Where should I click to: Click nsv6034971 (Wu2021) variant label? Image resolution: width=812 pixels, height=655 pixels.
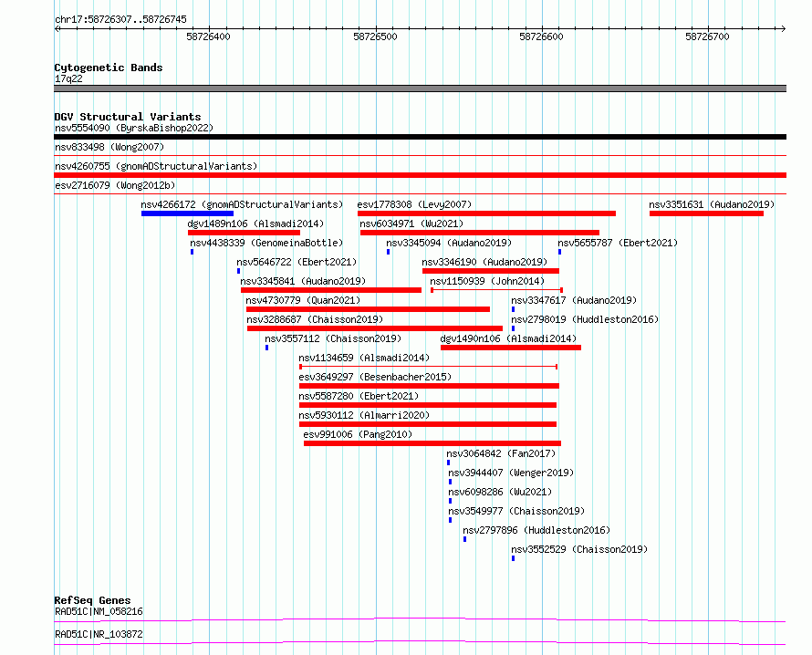(411, 224)
